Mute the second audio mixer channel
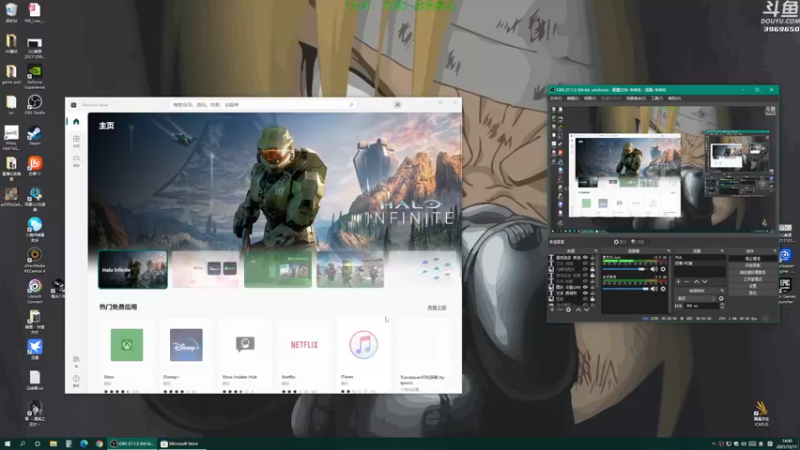This screenshot has width=800, height=450. coord(654,289)
